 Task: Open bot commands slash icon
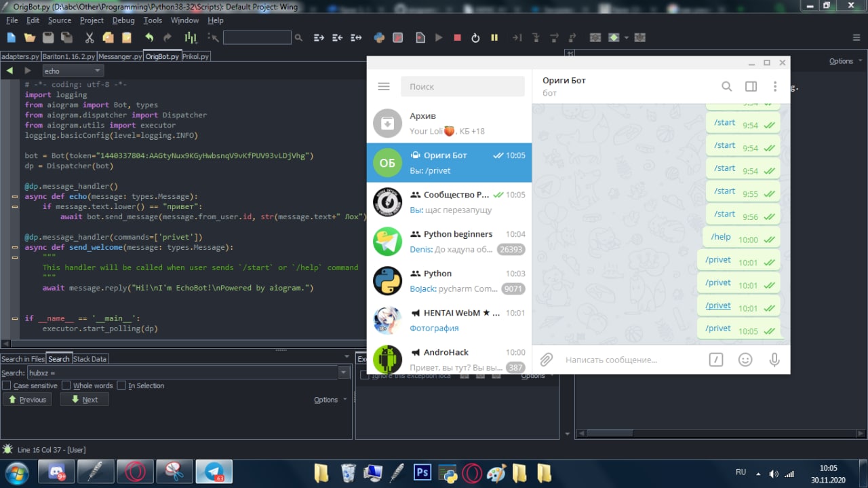716,360
